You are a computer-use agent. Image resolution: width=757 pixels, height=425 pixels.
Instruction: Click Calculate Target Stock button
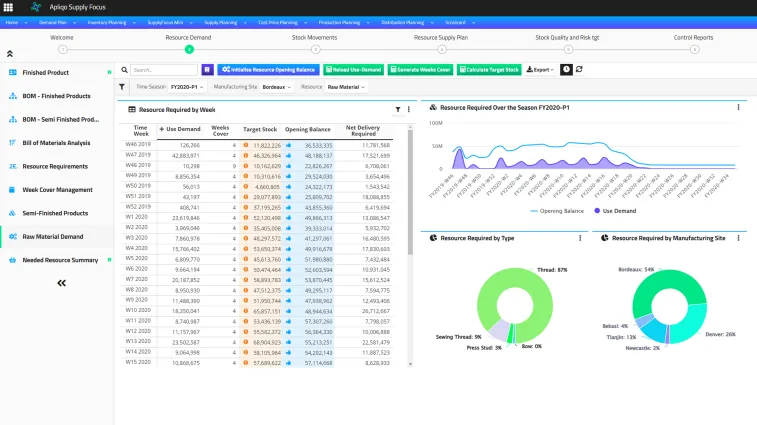point(489,70)
